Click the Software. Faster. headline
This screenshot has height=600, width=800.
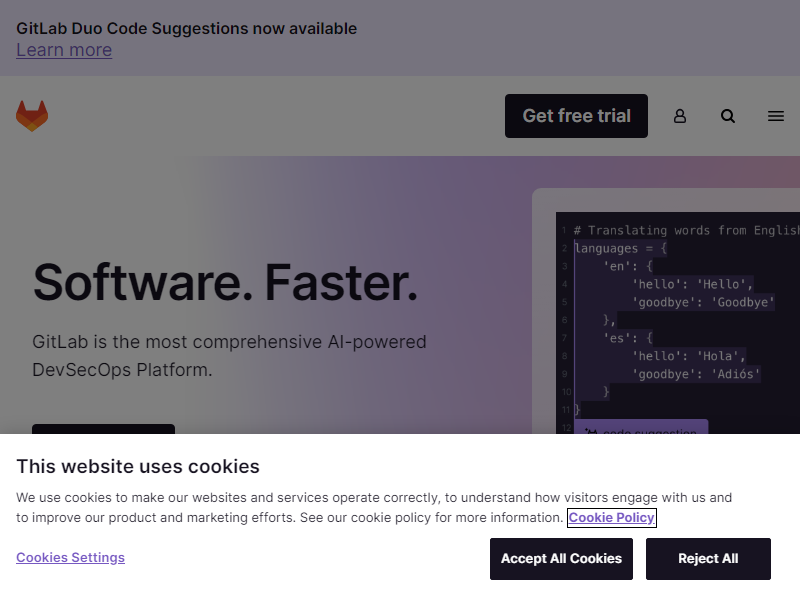tap(225, 283)
